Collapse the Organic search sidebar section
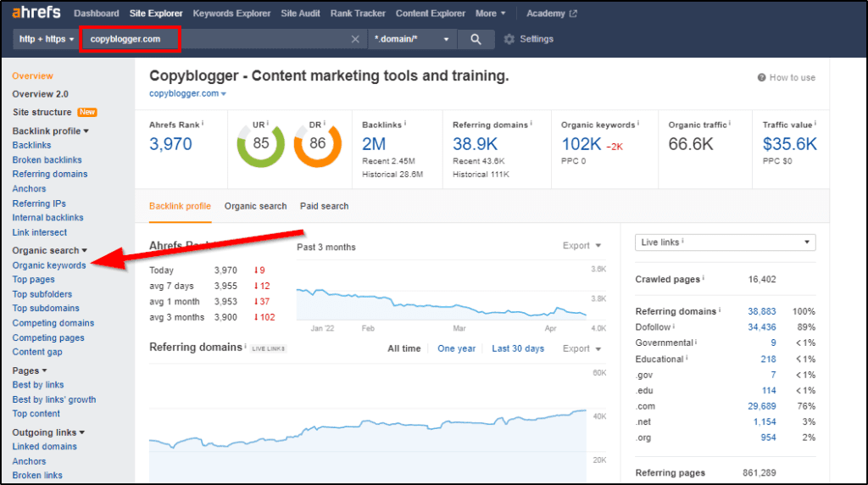 pyautogui.click(x=50, y=250)
